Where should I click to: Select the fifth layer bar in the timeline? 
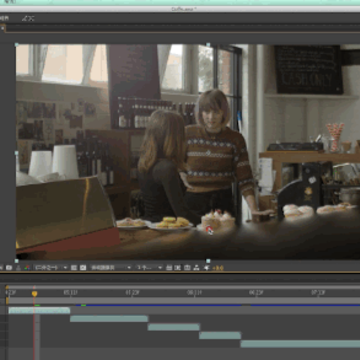[x=300, y=344]
